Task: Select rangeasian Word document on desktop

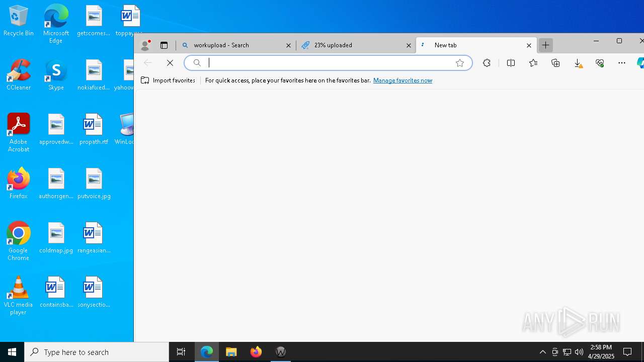Action: tap(94, 238)
